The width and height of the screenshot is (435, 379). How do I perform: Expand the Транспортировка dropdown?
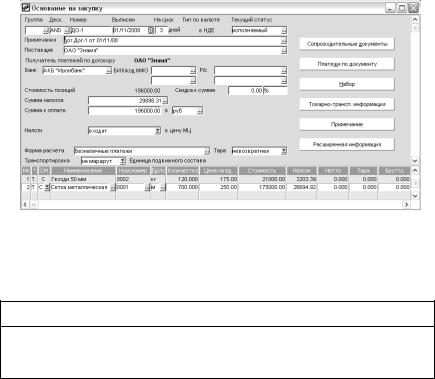[x=123, y=161]
